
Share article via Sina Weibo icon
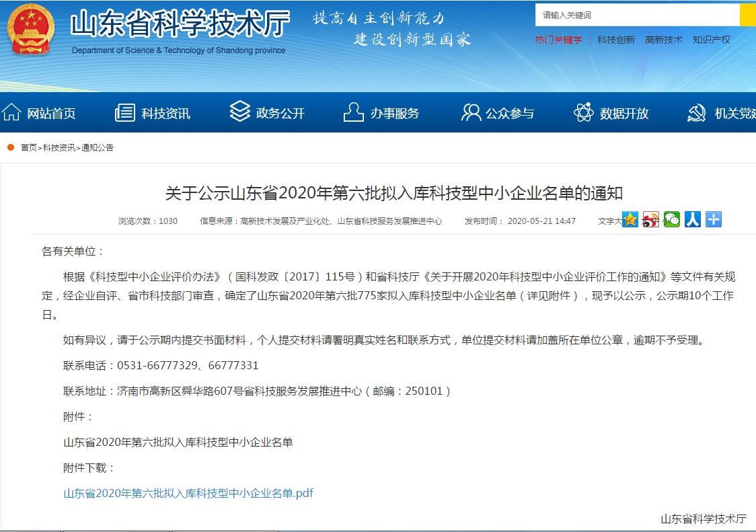[650, 219]
